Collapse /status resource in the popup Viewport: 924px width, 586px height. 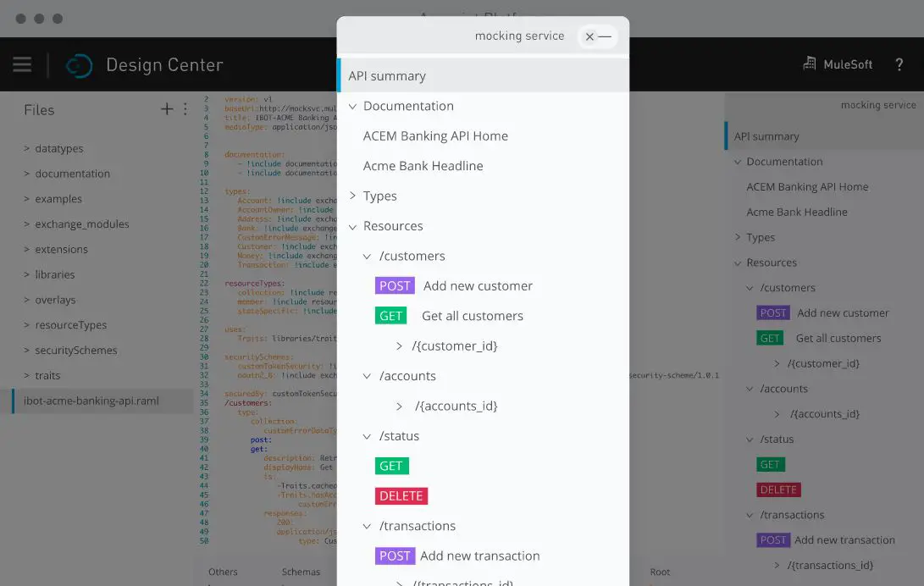(367, 436)
